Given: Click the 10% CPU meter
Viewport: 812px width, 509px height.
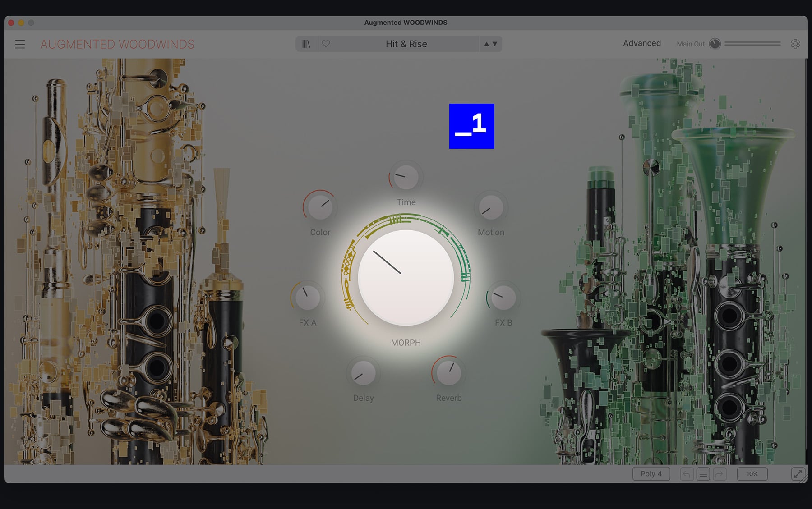Looking at the screenshot, I should pos(752,474).
